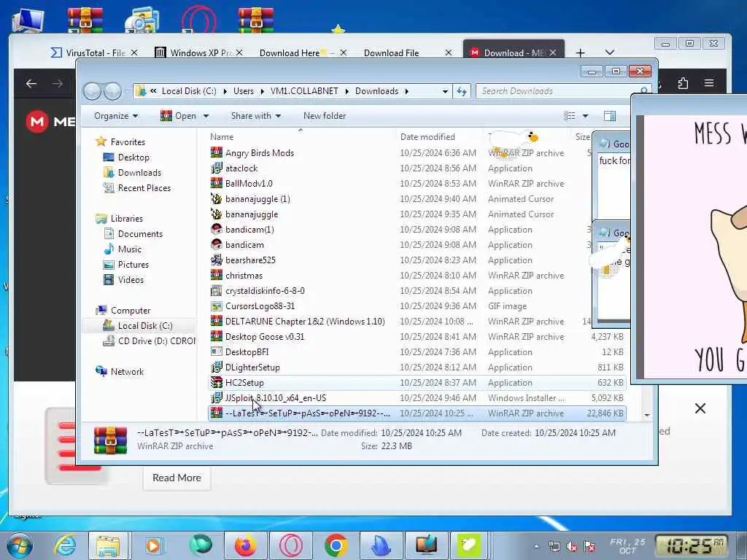Open the Windows Start menu
The width and height of the screenshot is (747, 560).
pos(19,545)
